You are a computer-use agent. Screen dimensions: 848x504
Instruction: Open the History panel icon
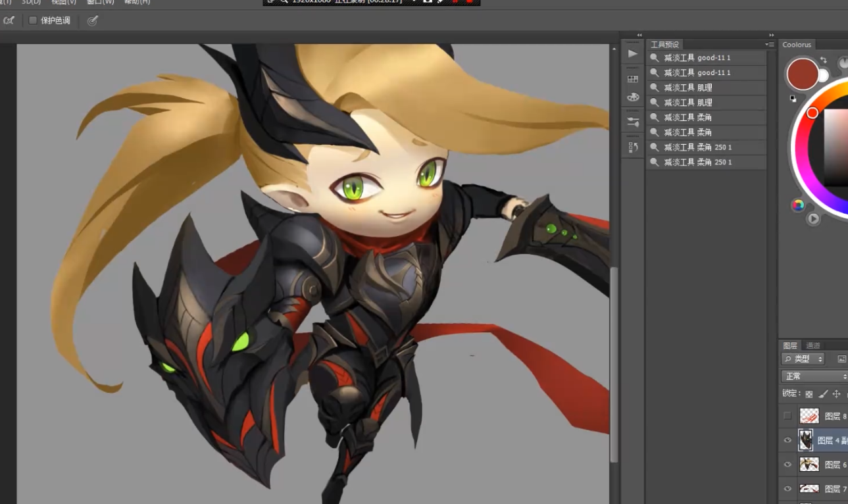coord(633,147)
